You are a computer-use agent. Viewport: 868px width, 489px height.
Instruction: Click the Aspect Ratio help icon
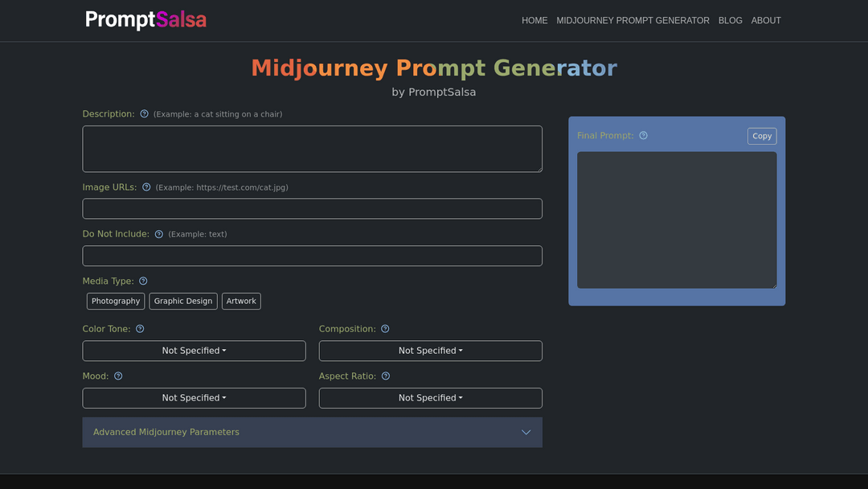click(386, 376)
